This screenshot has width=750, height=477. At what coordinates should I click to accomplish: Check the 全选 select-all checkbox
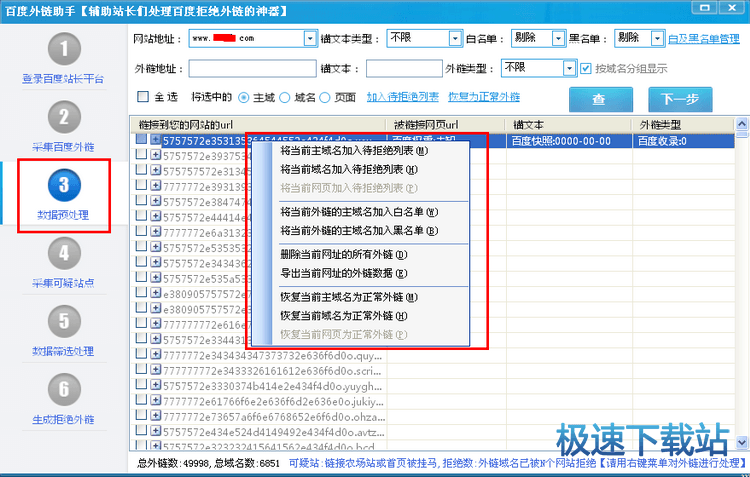coord(143,97)
